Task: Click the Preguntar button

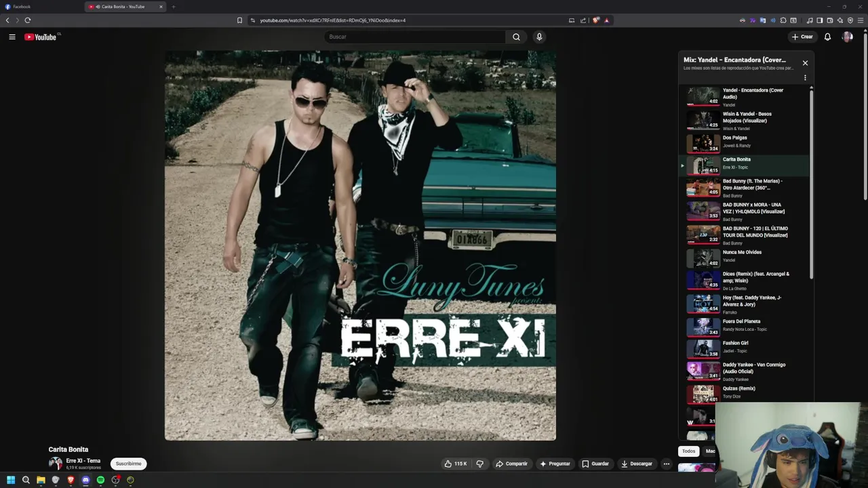Action: 555,464
